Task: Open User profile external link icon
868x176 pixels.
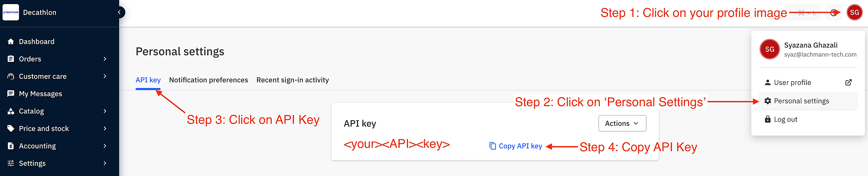Action: (x=848, y=83)
